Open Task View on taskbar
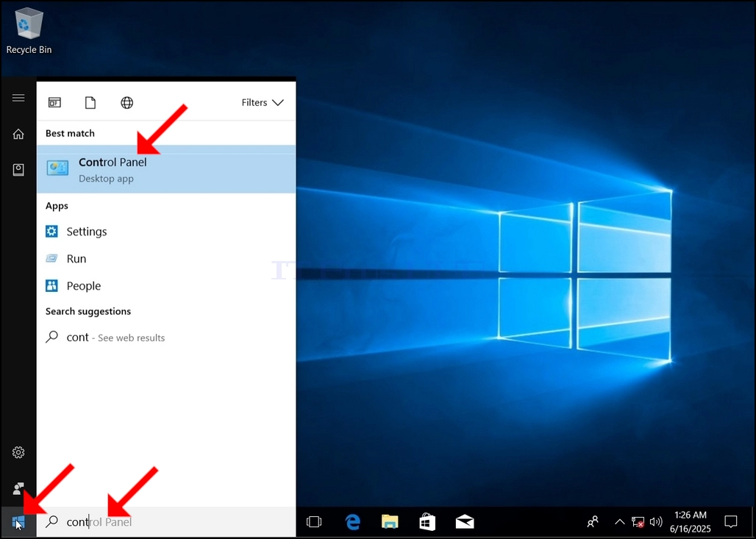 pos(314,521)
